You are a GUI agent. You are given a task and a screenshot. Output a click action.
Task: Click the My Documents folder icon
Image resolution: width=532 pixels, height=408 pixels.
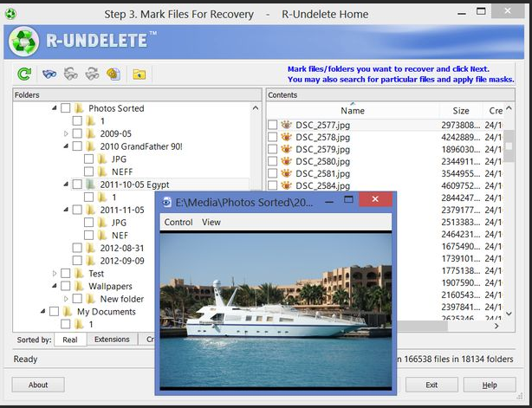[x=68, y=312]
